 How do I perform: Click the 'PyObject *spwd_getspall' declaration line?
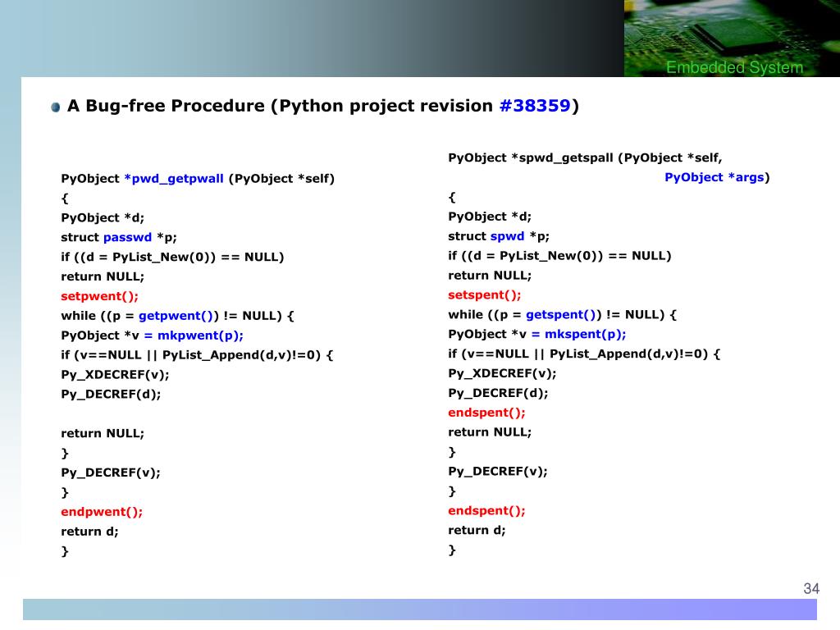click(585, 157)
